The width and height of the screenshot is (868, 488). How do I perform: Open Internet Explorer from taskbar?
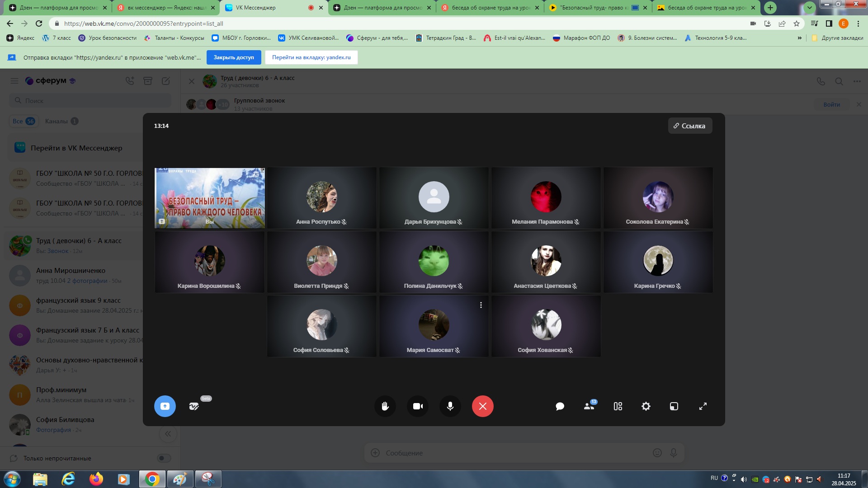coord(68,479)
